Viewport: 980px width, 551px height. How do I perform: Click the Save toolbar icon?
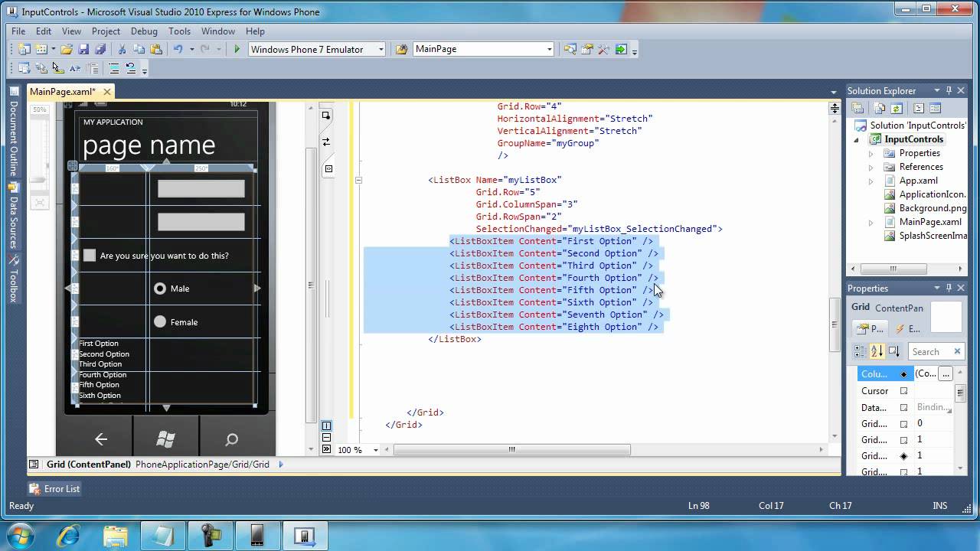click(x=83, y=49)
